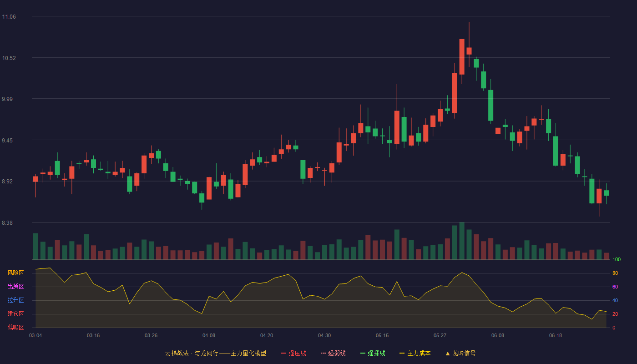Select the 03-26 date label
This screenshot has width=637, height=364.
tap(151, 335)
